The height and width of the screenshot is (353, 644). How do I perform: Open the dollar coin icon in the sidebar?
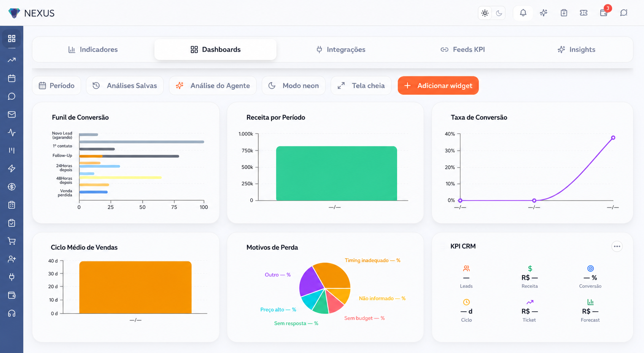point(12,187)
